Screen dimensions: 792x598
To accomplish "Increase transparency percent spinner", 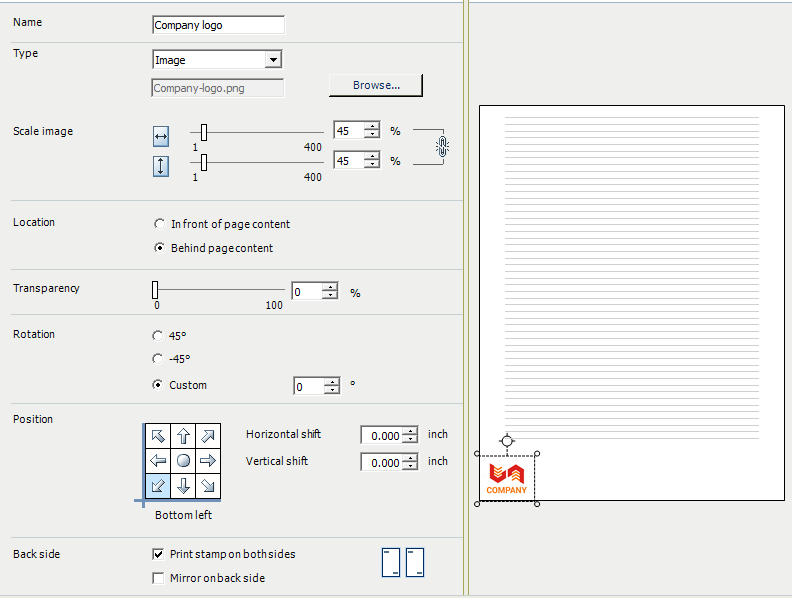I will point(330,287).
